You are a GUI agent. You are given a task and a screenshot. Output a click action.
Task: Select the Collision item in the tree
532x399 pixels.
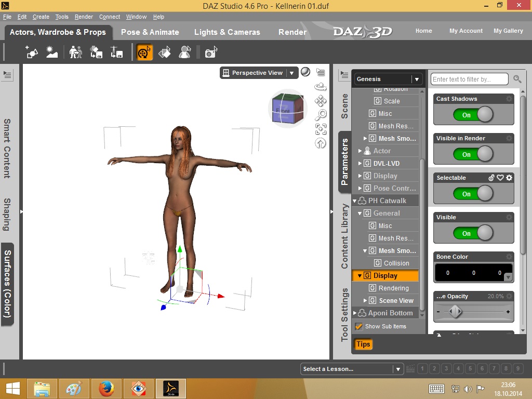pyautogui.click(x=396, y=263)
